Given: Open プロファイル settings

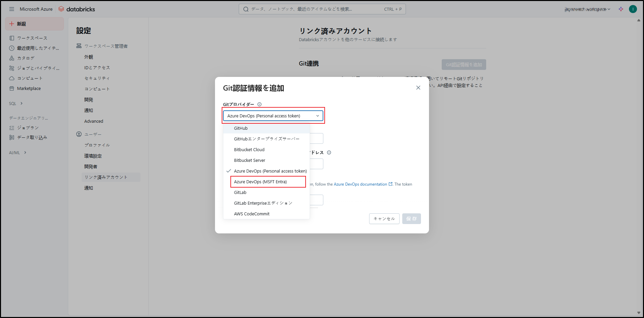Looking at the screenshot, I should point(97,145).
